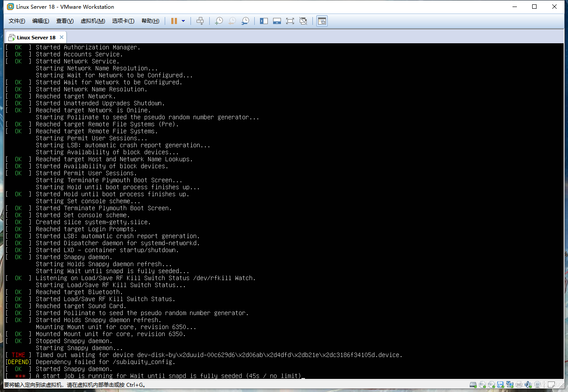Pause (suspend) the virtual machine
568x392 pixels.
[174, 21]
